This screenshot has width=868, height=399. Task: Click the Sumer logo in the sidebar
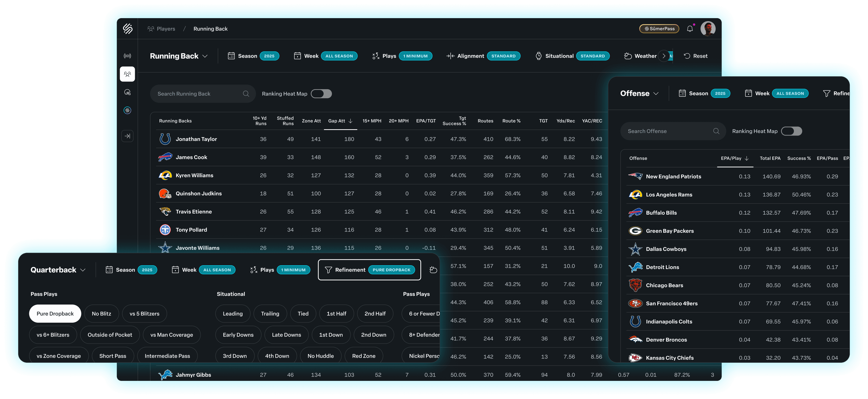(127, 29)
